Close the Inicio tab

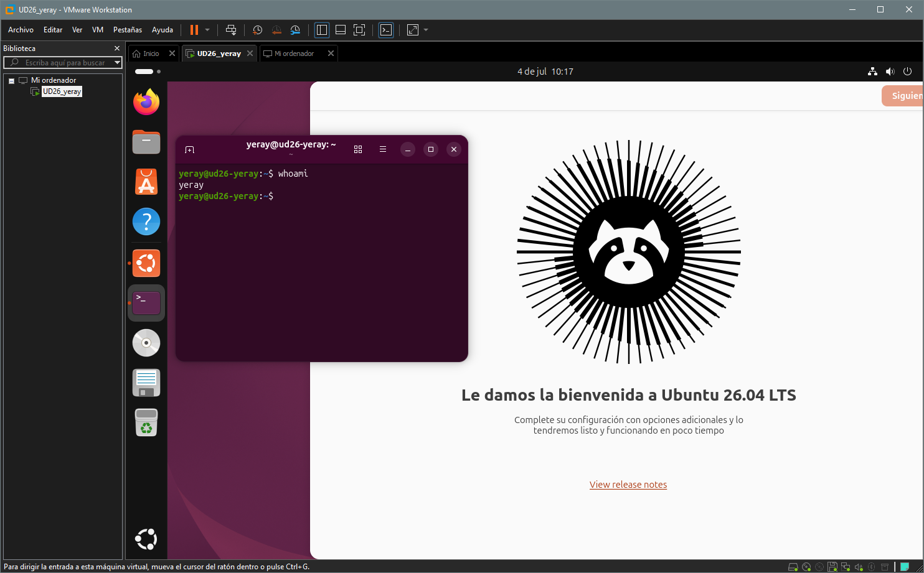coord(172,54)
